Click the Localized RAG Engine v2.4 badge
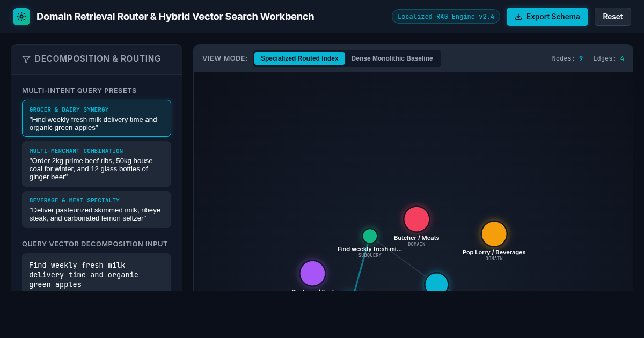The image size is (644, 338). (446, 17)
